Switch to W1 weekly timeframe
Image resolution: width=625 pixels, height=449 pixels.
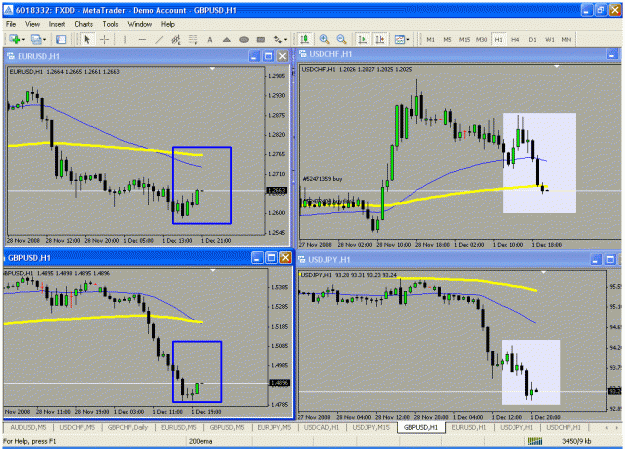pyautogui.click(x=550, y=39)
